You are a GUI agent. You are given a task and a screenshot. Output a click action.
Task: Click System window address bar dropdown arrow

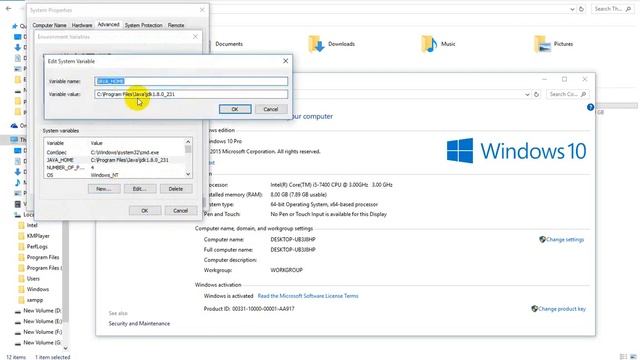[527, 94]
